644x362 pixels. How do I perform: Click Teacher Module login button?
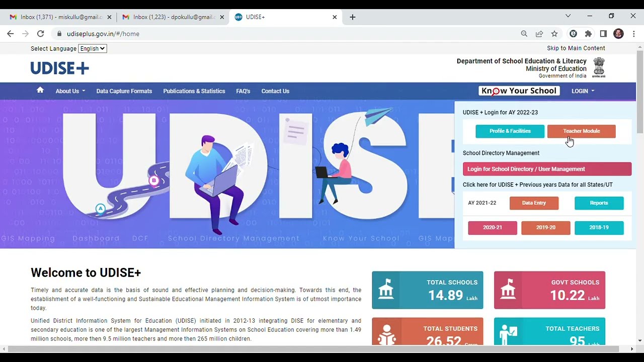(x=582, y=131)
